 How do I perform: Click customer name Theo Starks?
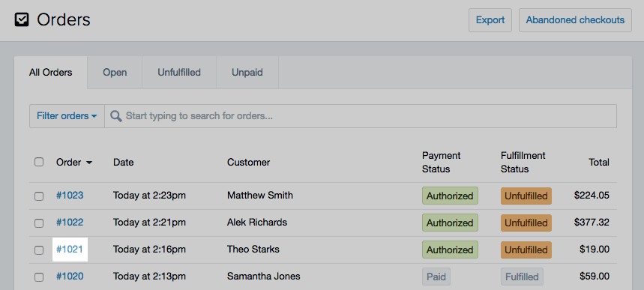[253, 250]
